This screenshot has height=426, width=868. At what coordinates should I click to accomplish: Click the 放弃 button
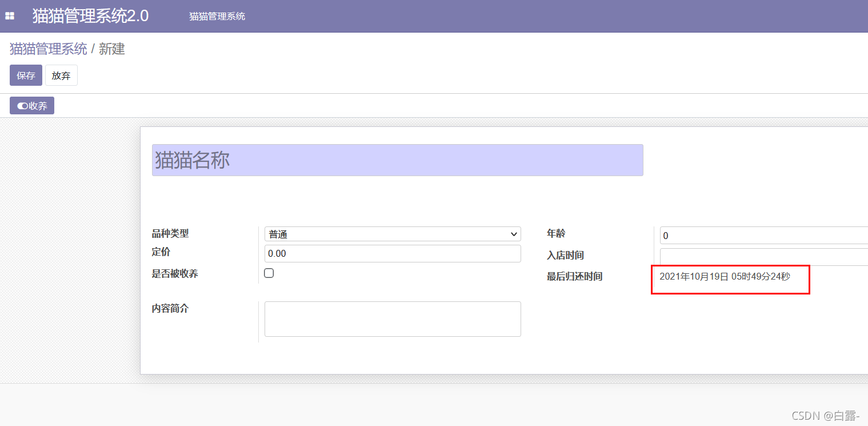[61, 75]
